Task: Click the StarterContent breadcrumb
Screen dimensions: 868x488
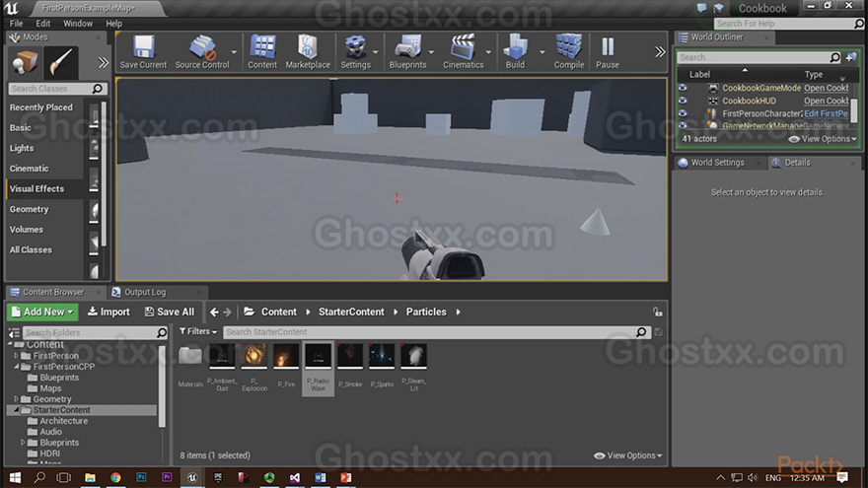Action: pyautogui.click(x=351, y=313)
